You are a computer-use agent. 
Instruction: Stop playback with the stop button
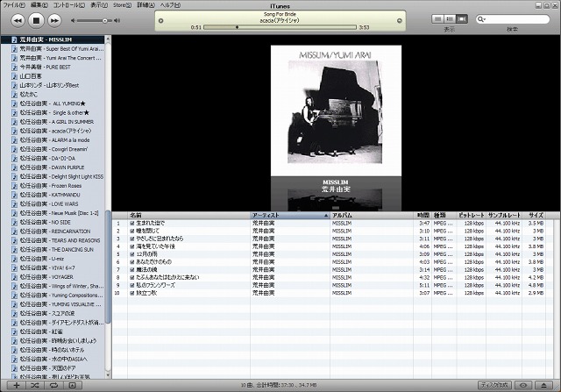(x=36, y=20)
